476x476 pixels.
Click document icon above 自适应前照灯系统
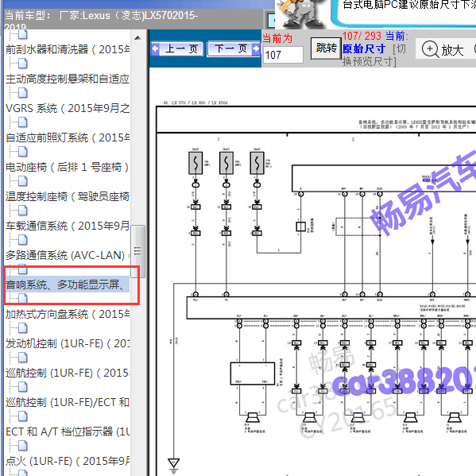click(x=23, y=122)
